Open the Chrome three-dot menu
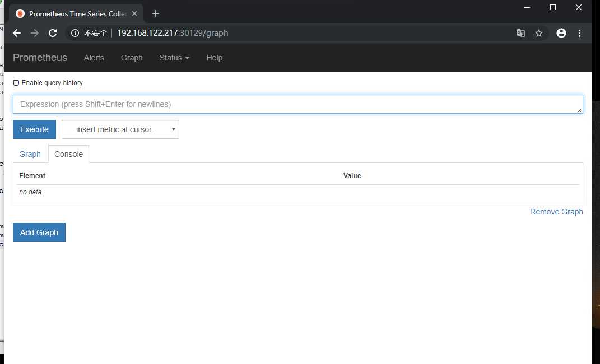The width and height of the screenshot is (600, 364). click(580, 33)
